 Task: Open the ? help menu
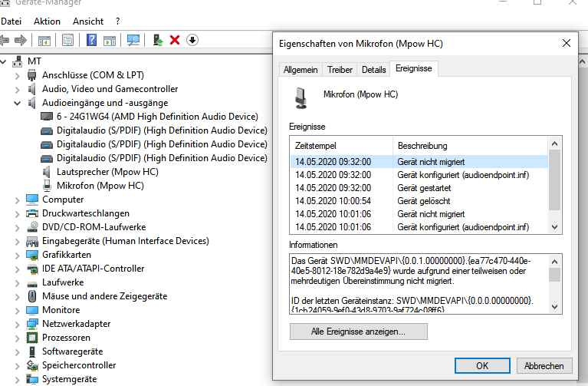(118, 21)
